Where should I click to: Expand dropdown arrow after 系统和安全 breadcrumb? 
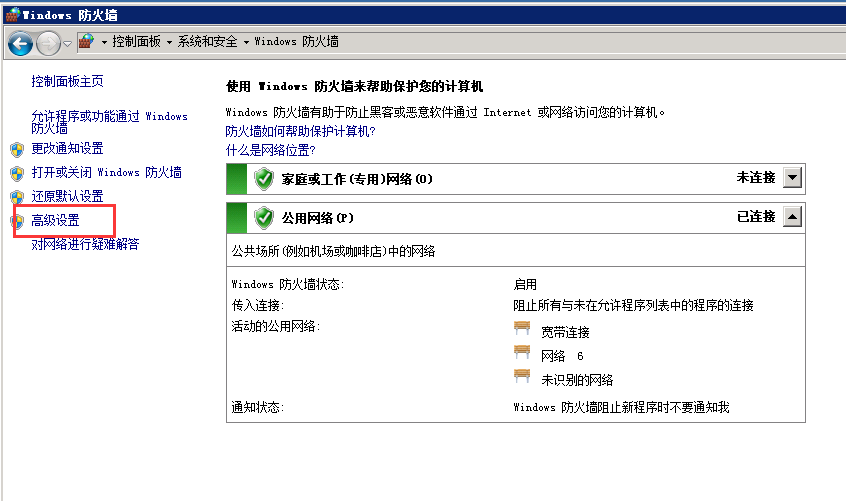246,42
